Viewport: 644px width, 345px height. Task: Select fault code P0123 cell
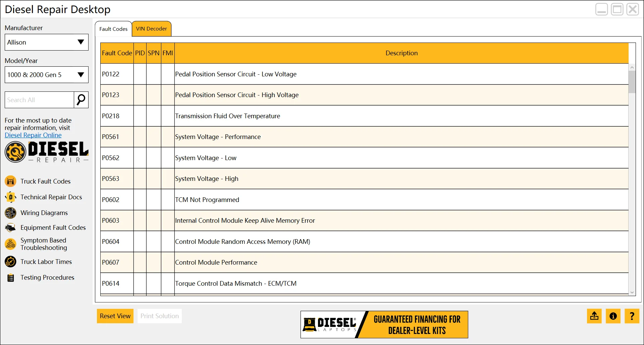[117, 95]
